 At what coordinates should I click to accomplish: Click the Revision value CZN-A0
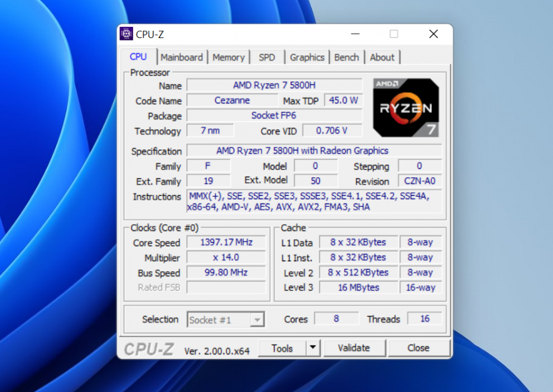(420, 181)
